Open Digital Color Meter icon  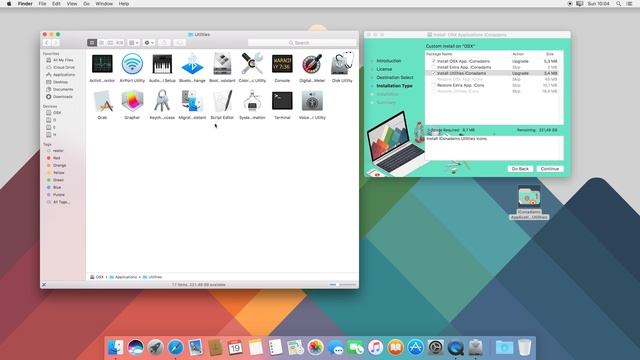pos(312,64)
